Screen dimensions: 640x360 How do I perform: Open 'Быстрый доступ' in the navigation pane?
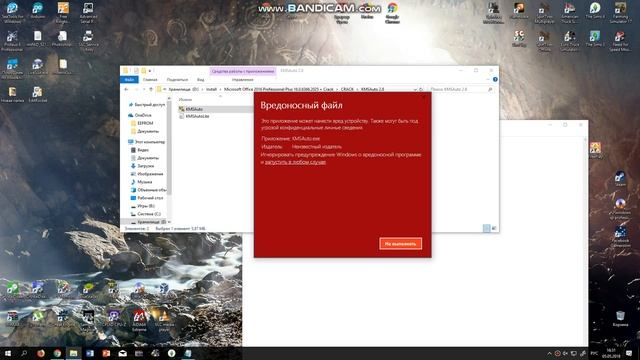pos(146,104)
